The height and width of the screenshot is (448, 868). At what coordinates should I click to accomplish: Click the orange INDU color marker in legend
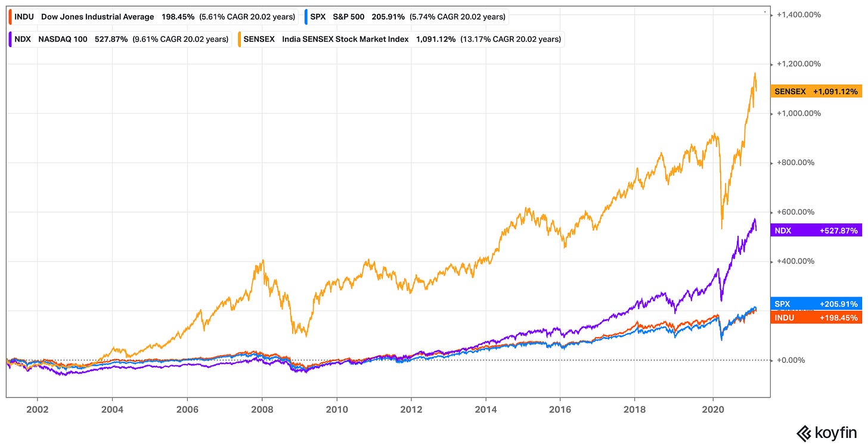10,17
